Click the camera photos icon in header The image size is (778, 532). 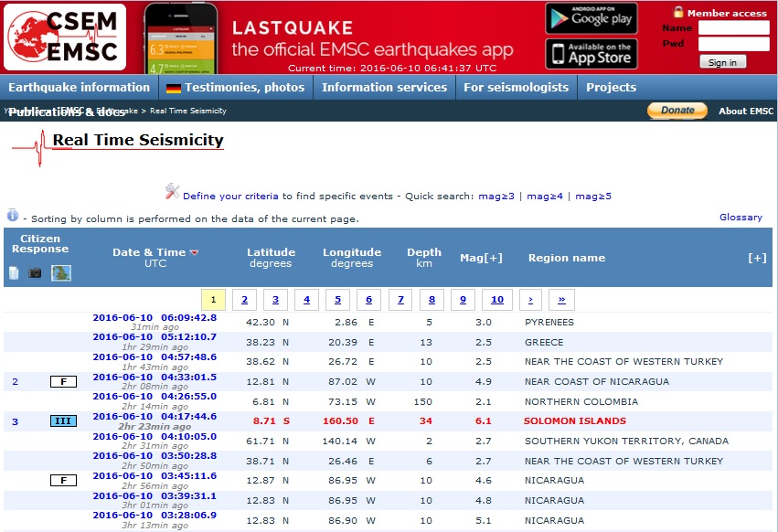click(35, 272)
